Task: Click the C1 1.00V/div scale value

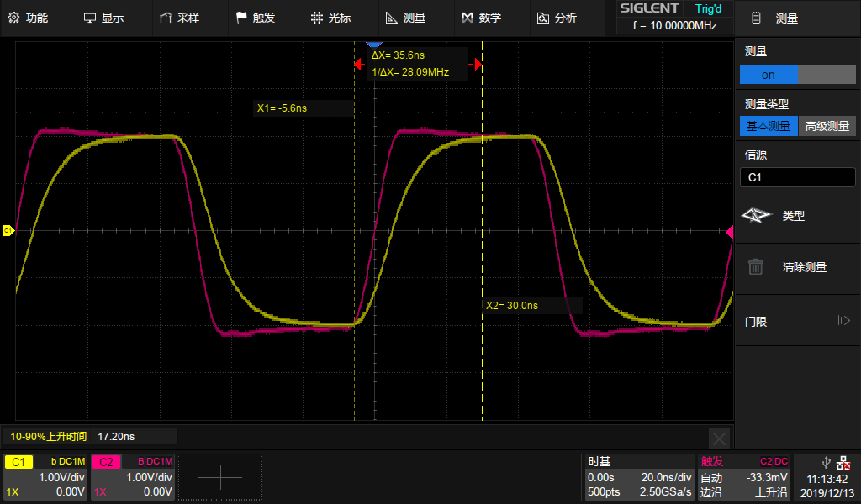Action: coord(61,477)
